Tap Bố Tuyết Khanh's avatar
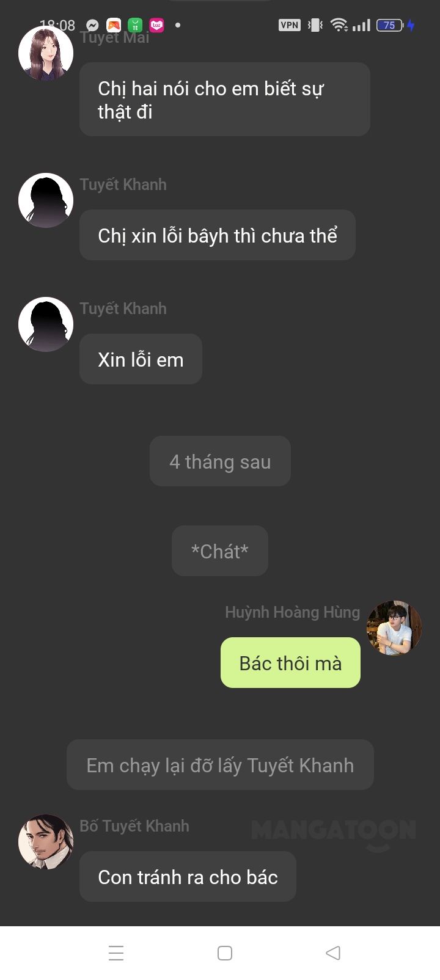Viewport: 440px width, 980px height. [x=46, y=841]
